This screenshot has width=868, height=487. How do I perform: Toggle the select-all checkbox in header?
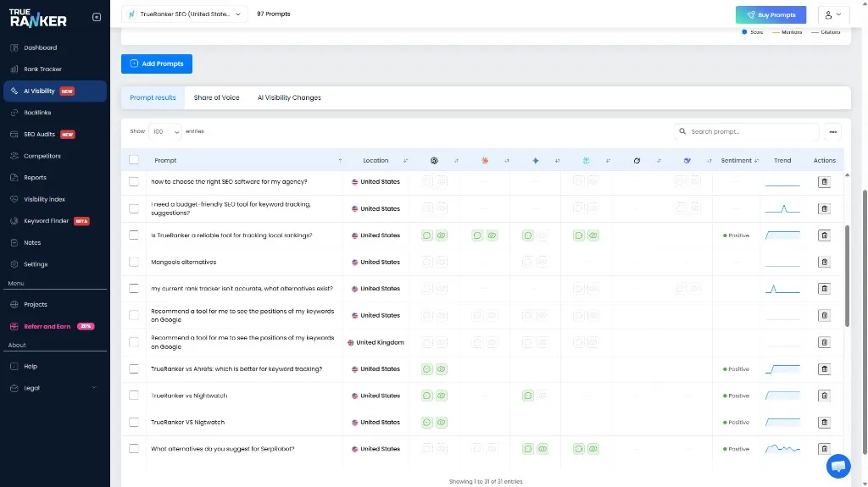[x=134, y=160]
